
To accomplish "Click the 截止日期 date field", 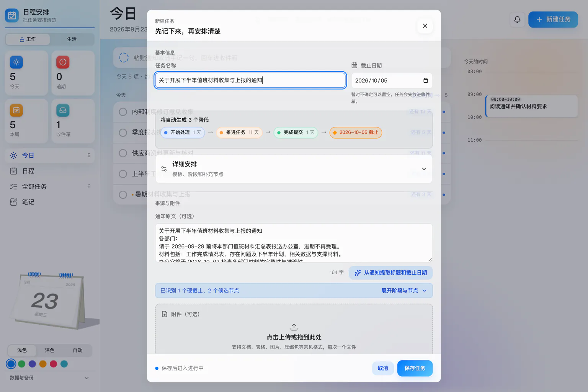I will coord(392,80).
